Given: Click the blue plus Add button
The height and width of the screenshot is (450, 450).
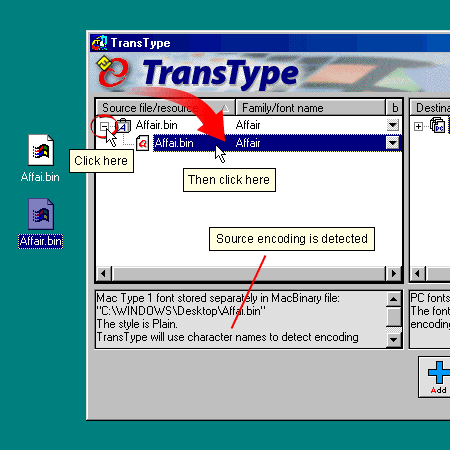Looking at the screenshot, I should (x=437, y=377).
